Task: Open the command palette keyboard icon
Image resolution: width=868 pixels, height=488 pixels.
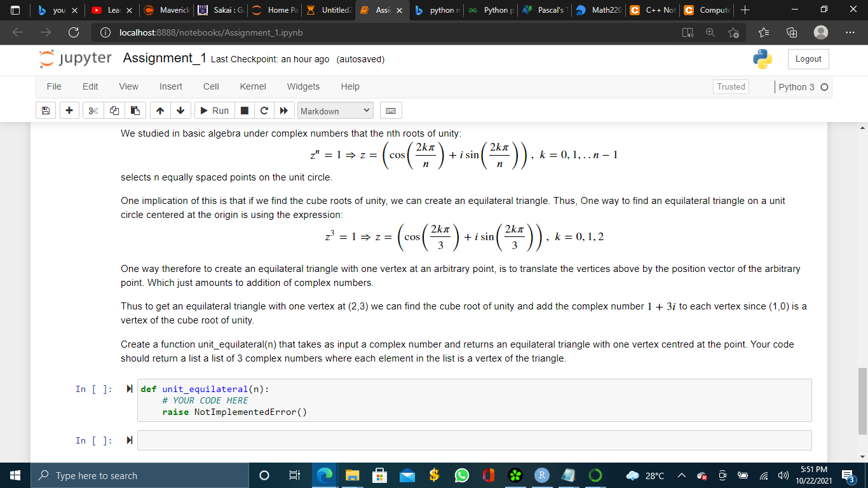Action: [391, 111]
